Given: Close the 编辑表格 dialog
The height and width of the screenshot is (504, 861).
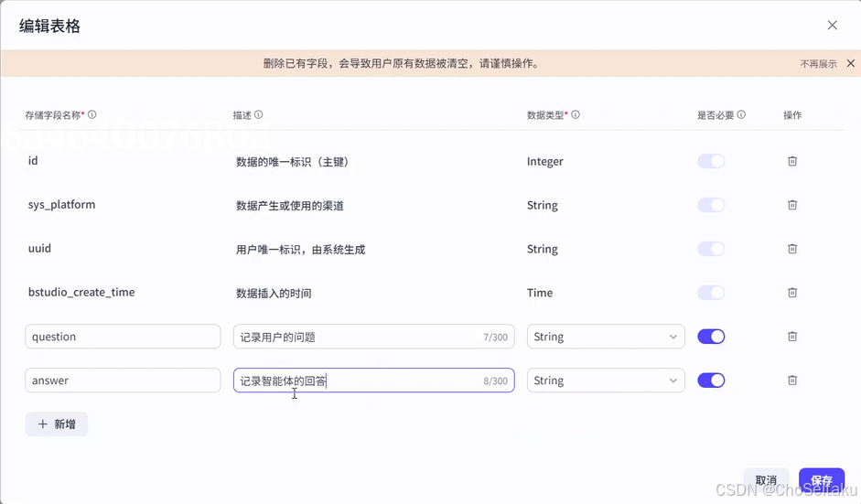Looking at the screenshot, I should (x=833, y=26).
